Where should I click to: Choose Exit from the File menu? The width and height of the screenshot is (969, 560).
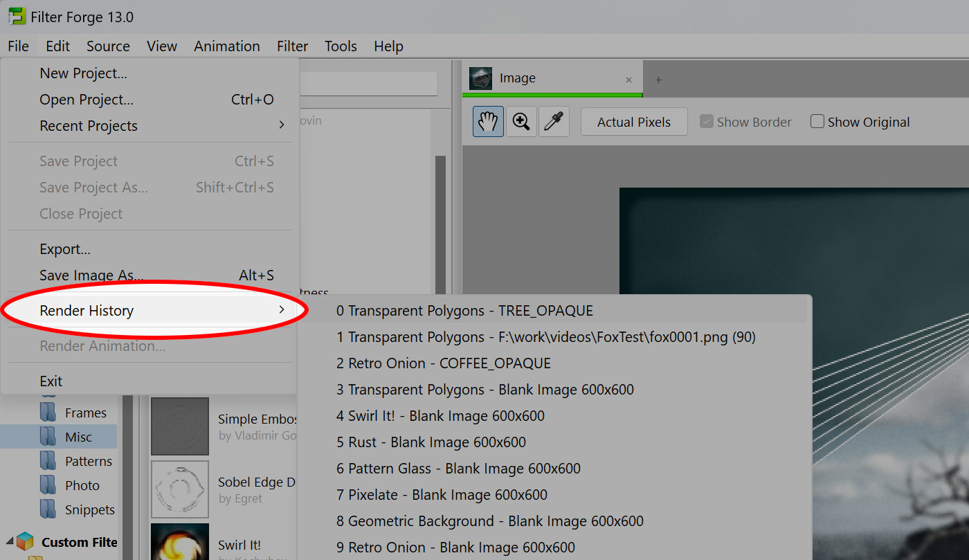pos(150,381)
